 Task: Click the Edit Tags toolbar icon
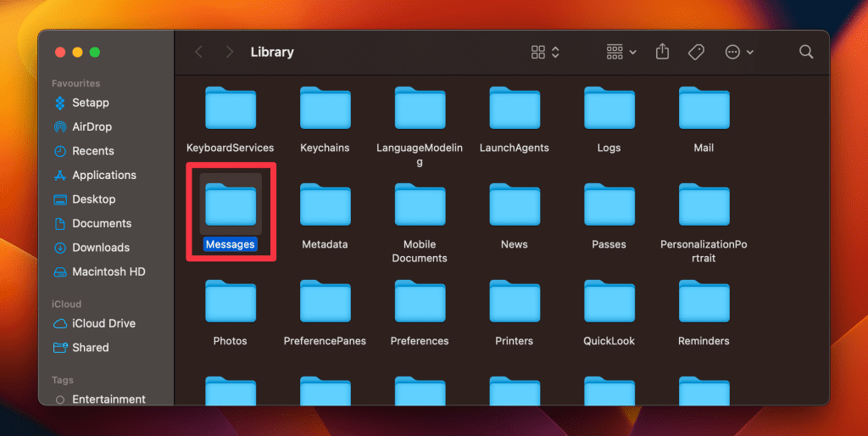coord(696,52)
